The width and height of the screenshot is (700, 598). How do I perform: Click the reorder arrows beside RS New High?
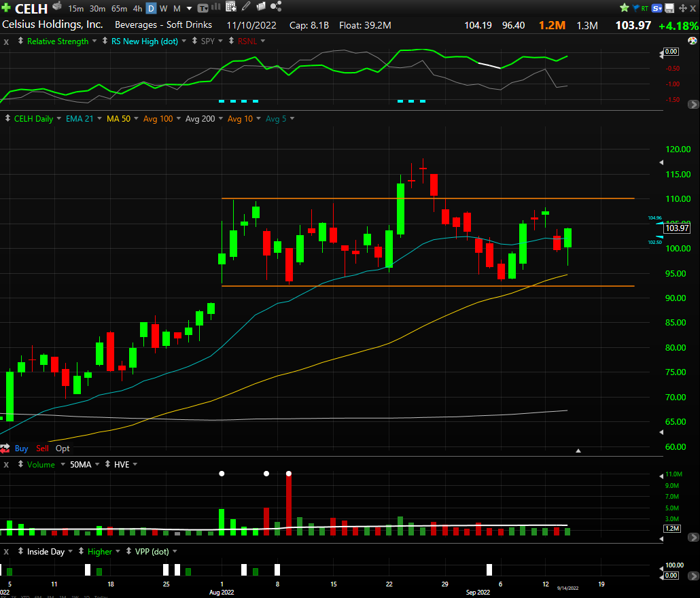[105, 41]
